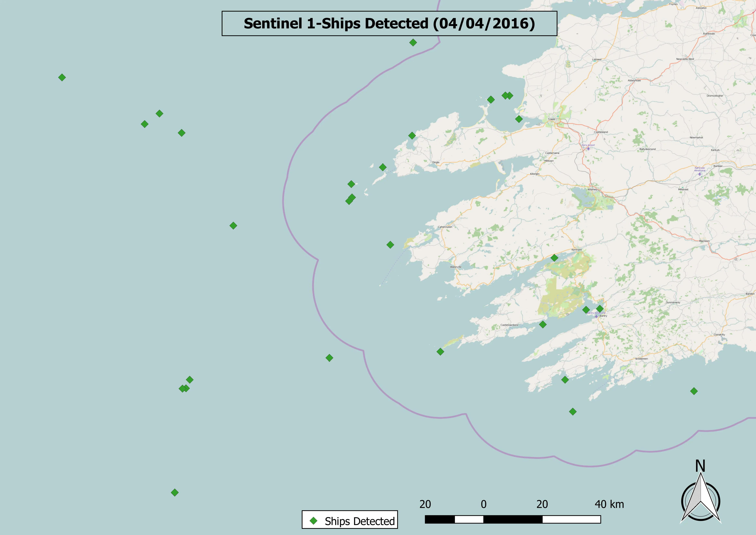The image size is (756, 535).
Task: Select the far northwest ship marker
Action: (x=62, y=77)
